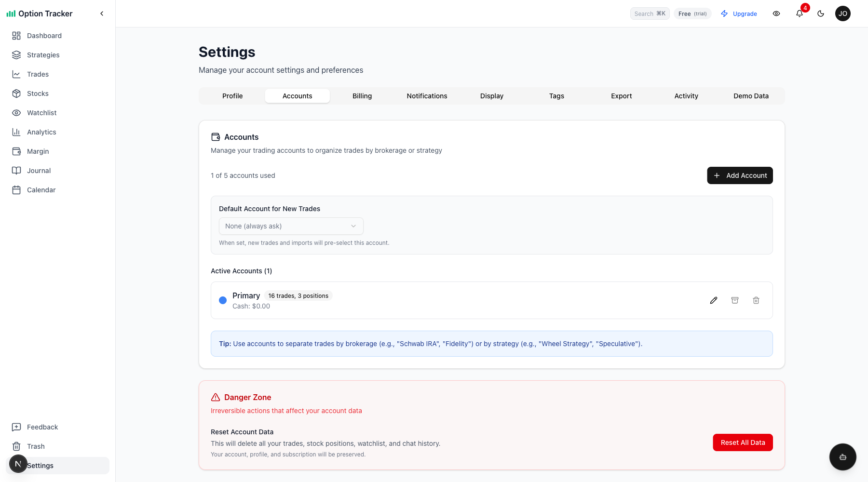Viewport: 868px width, 482px height.
Task: Click the blue Primary account color dot
Action: (223, 300)
